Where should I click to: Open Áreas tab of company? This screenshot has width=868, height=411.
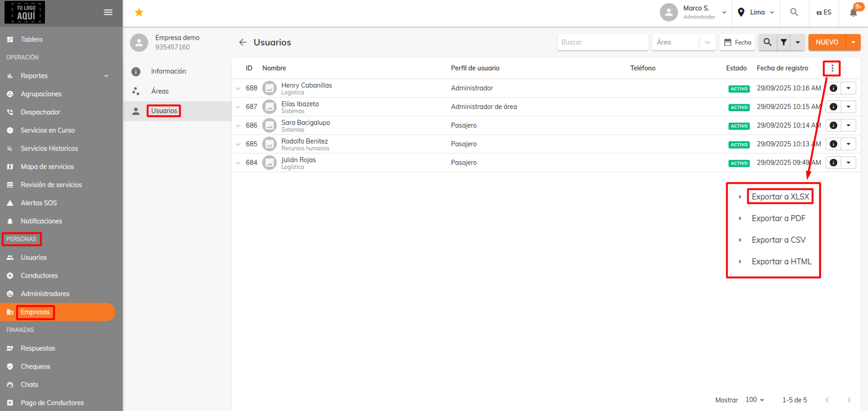(160, 91)
